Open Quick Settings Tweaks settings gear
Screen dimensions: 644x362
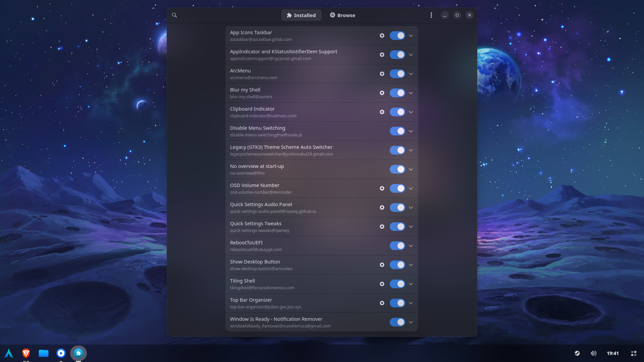(382, 227)
